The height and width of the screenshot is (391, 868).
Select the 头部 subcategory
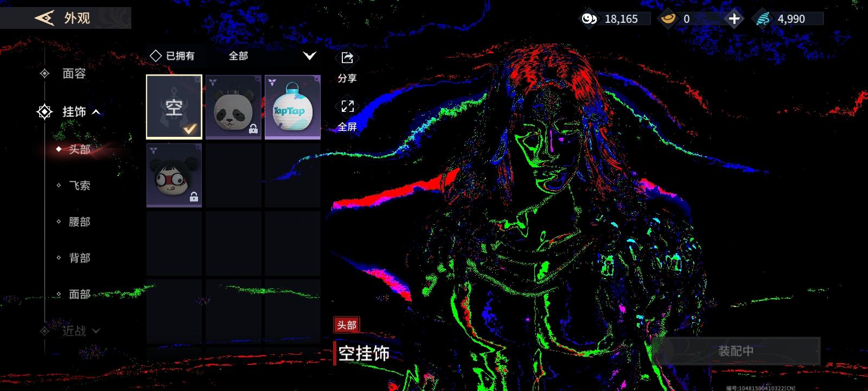(x=79, y=149)
